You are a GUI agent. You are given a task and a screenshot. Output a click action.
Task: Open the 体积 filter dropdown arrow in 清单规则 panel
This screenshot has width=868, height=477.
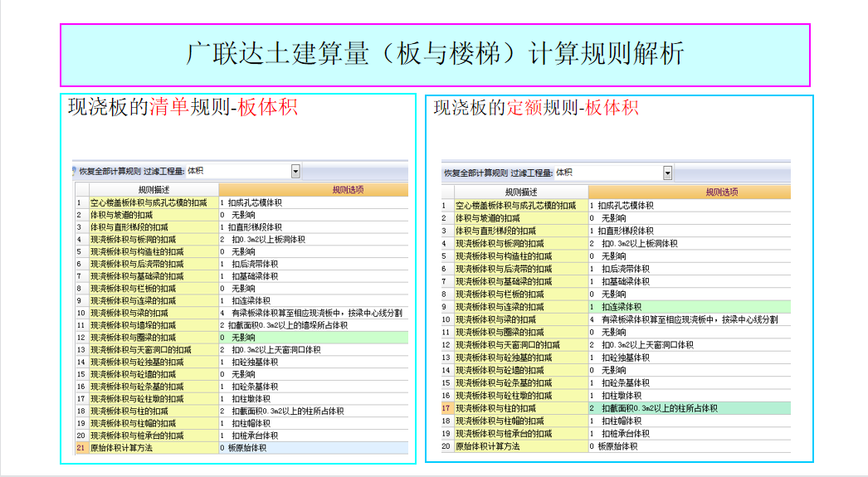pos(295,172)
